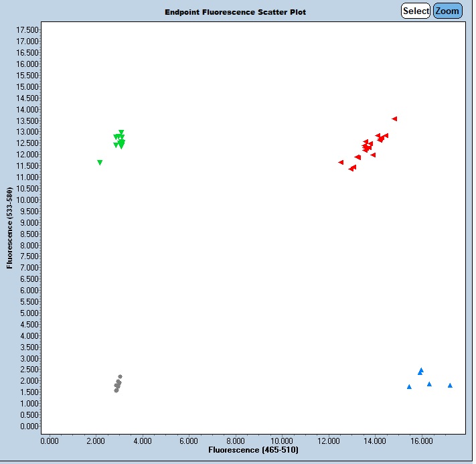Click the 16.000 tick on x-axis

[421, 441]
